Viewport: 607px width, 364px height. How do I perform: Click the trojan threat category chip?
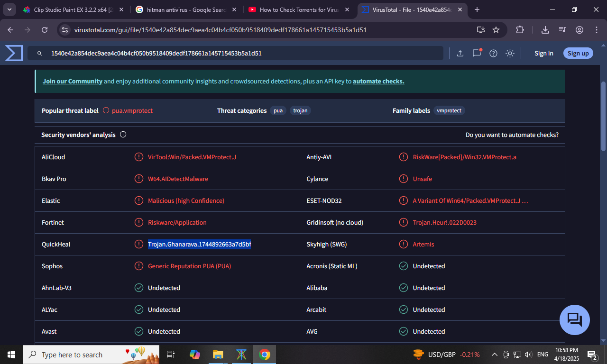pyautogui.click(x=300, y=110)
